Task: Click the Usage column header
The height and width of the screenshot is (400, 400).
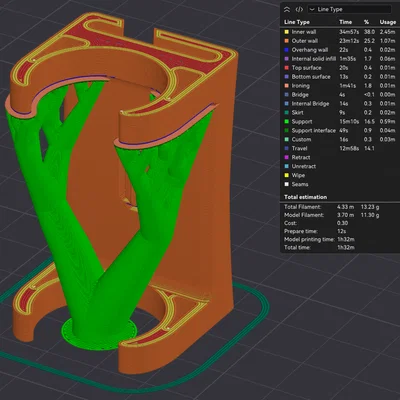Action: point(388,22)
